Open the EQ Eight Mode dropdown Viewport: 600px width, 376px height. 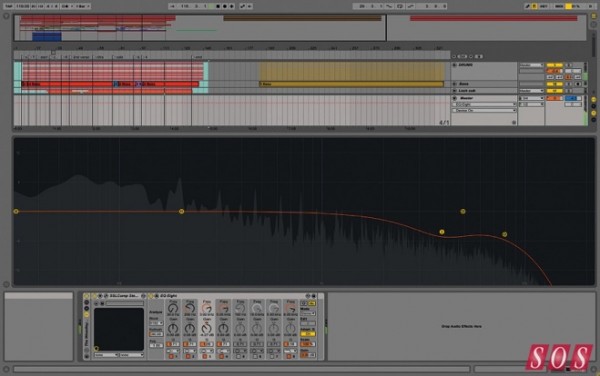[x=308, y=313]
